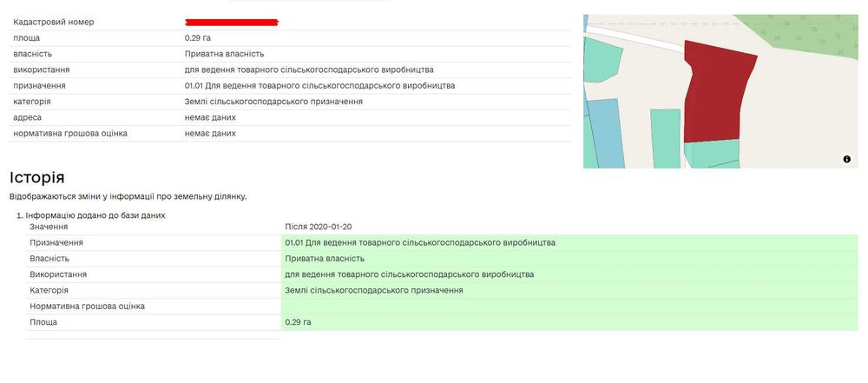
Task: Click "Нормативна грошова оцінка" label in history table
Action: click(88, 307)
